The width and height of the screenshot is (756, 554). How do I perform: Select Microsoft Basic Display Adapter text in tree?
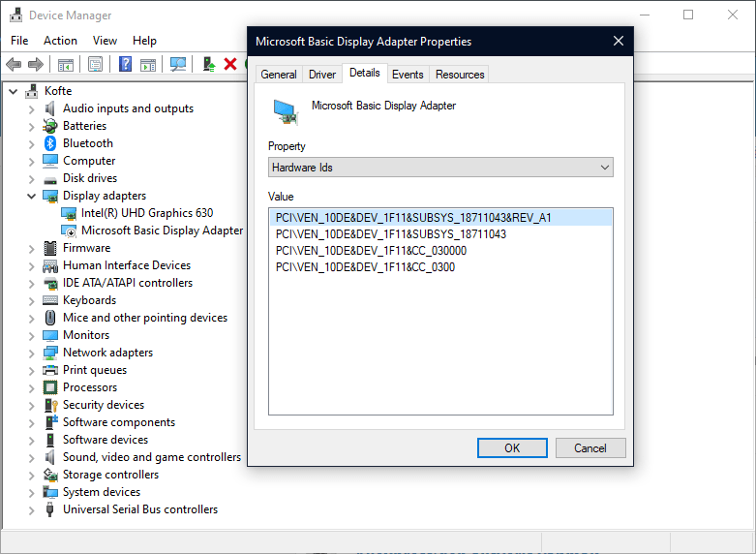pyautogui.click(x=162, y=231)
